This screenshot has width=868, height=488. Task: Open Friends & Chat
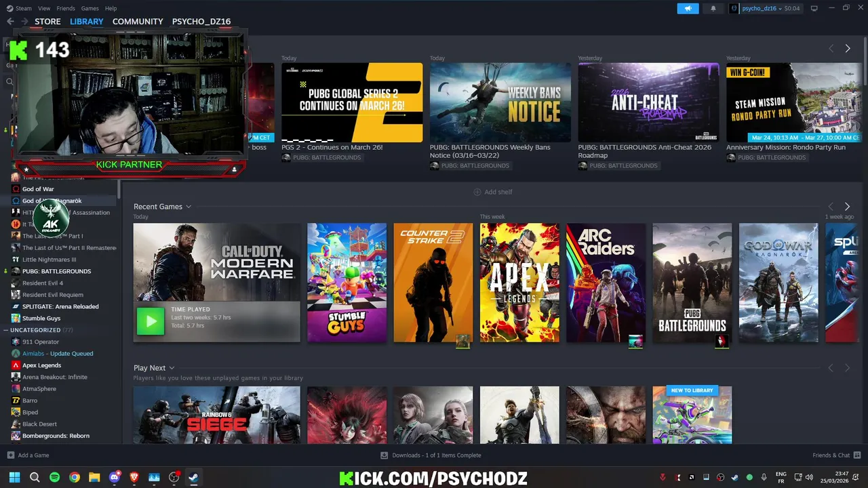pos(837,455)
